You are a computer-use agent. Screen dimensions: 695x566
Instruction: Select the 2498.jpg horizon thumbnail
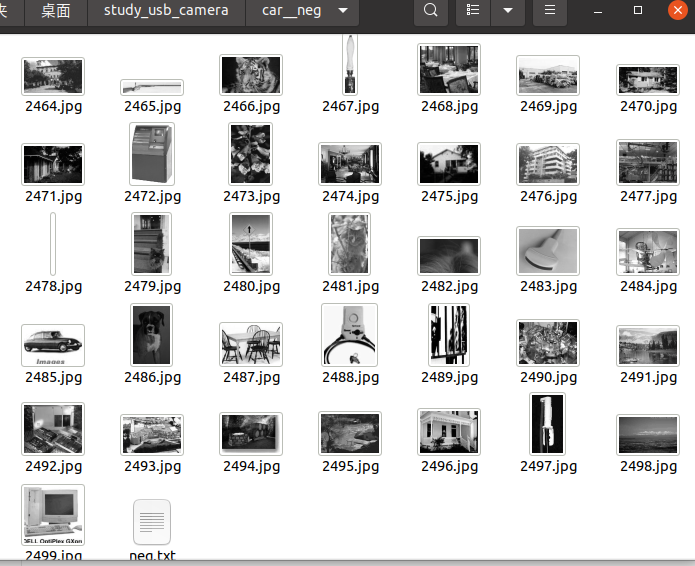(x=648, y=435)
